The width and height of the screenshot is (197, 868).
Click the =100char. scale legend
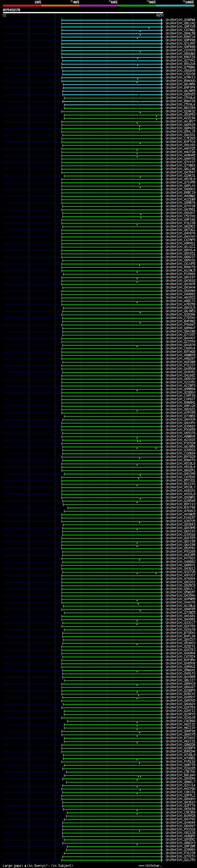coord(150,866)
